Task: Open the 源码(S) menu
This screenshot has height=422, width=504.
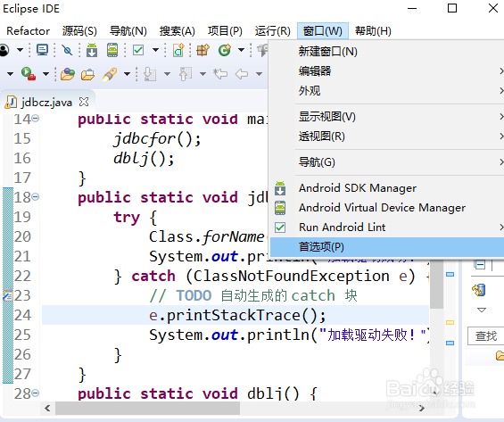Action: [x=79, y=31]
